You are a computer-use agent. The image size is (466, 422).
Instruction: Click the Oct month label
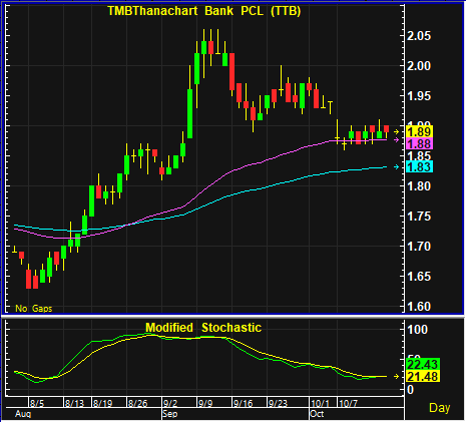pyautogui.click(x=317, y=414)
